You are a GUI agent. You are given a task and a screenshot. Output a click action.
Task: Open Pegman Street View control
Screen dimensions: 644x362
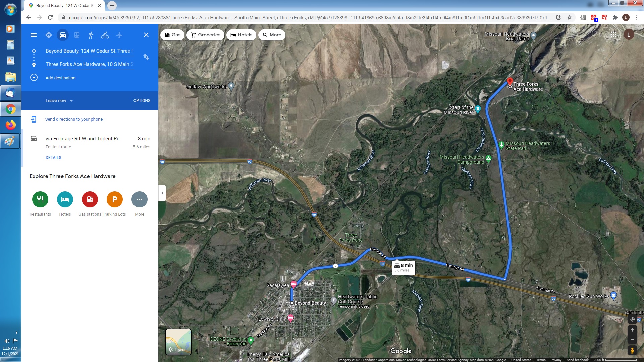tap(632, 351)
